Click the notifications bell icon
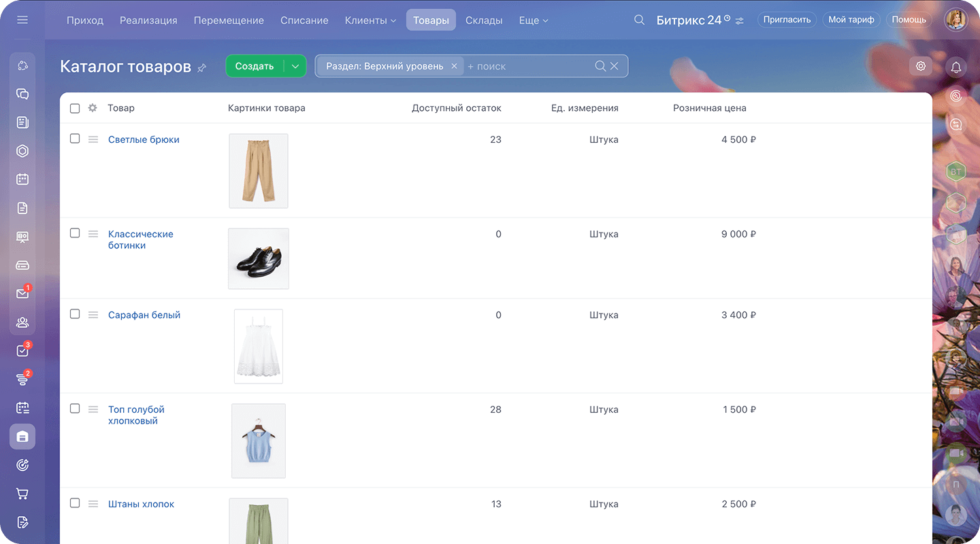 pyautogui.click(x=956, y=67)
